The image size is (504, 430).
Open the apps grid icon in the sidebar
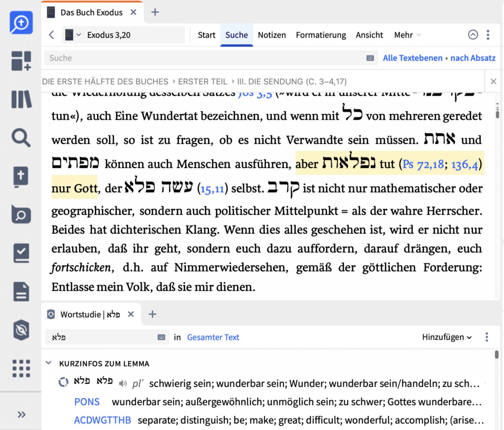point(21,368)
